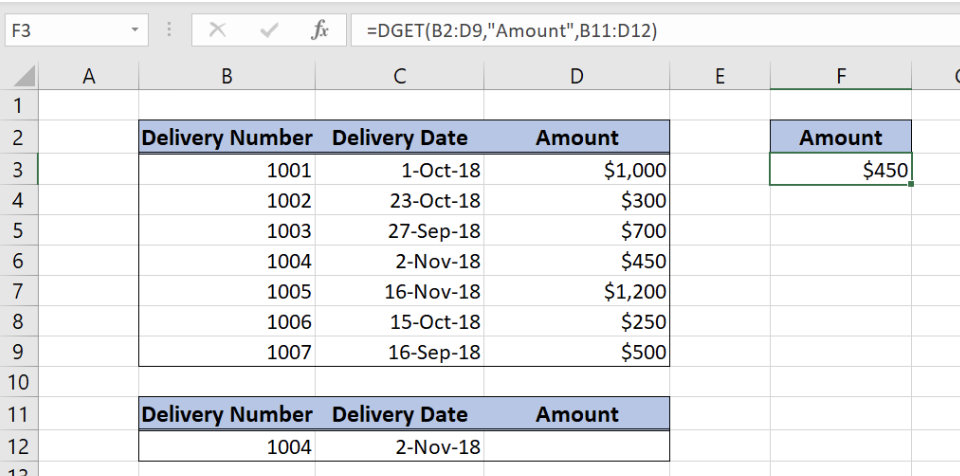Click the Insert Function fx icon
Image resolution: width=960 pixels, height=476 pixels.
coord(320,31)
